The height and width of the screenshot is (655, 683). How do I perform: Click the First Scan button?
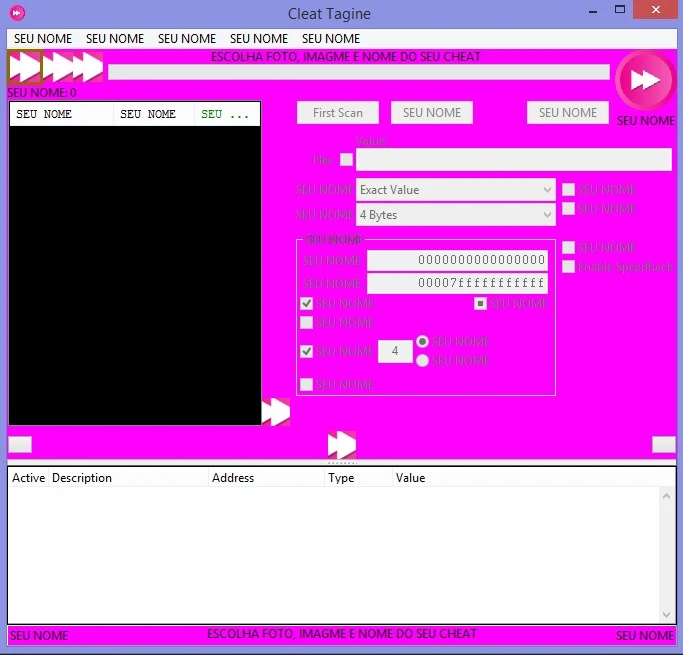(x=338, y=113)
